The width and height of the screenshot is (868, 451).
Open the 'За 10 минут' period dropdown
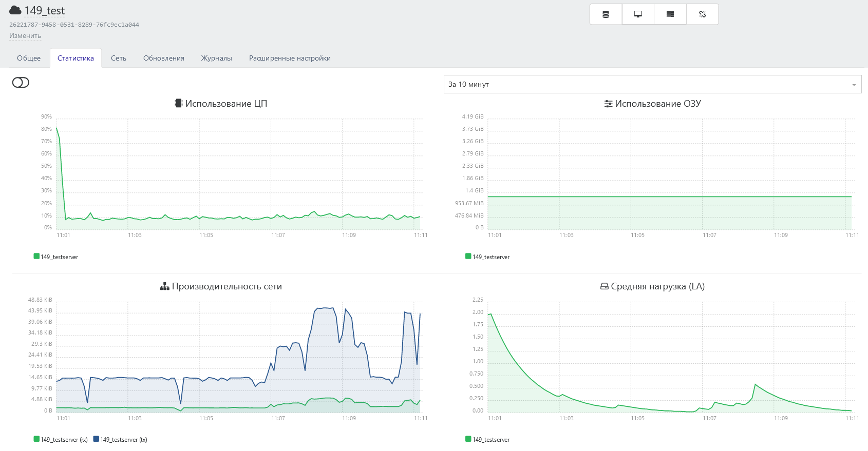[x=652, y=84]
